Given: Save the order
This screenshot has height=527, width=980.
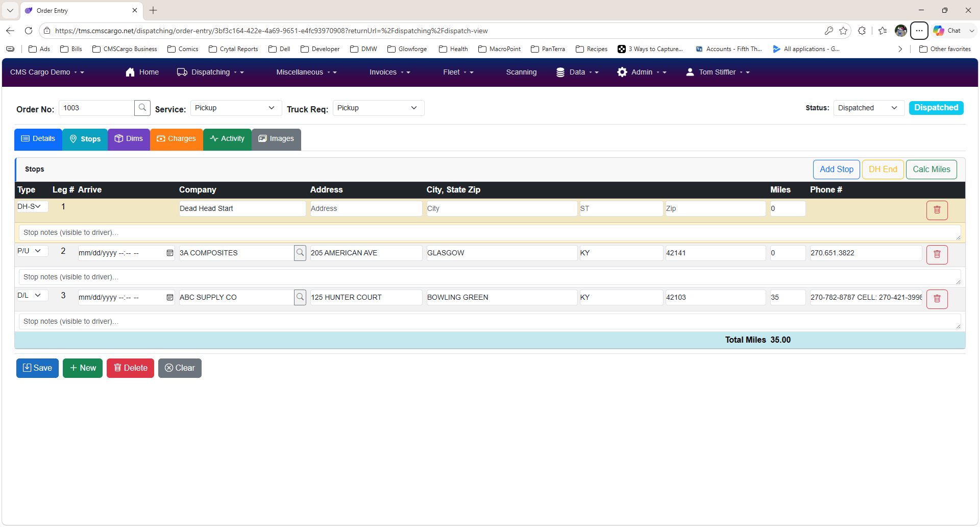Looking at the screenshot, I should point(37,368).
